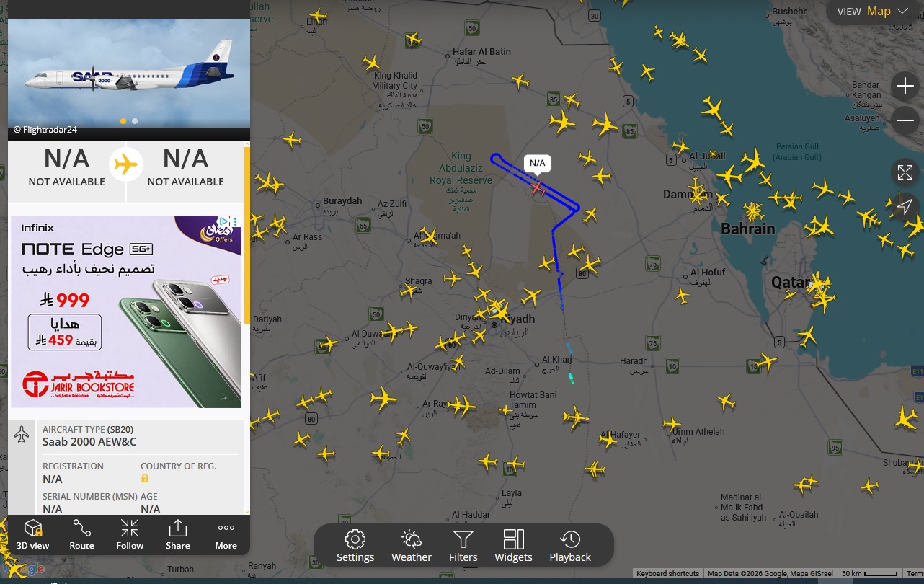Follow the selected aircraft

[130, 535]
